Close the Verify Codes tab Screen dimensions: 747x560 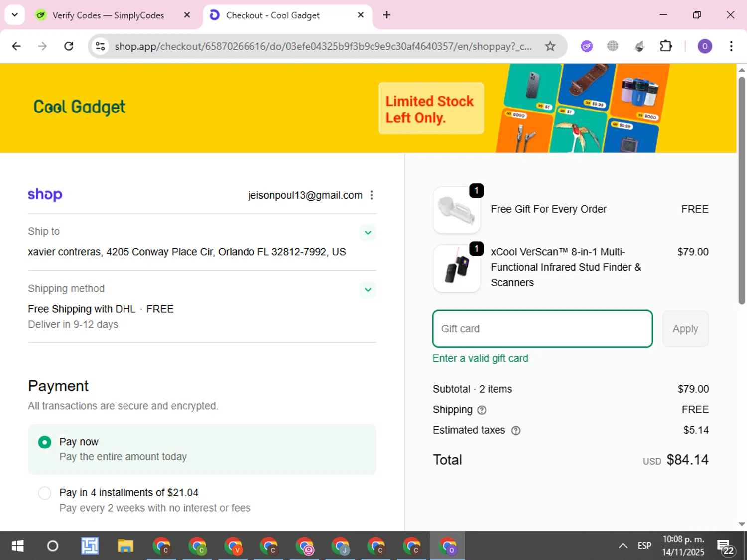[x=187, y=15]
